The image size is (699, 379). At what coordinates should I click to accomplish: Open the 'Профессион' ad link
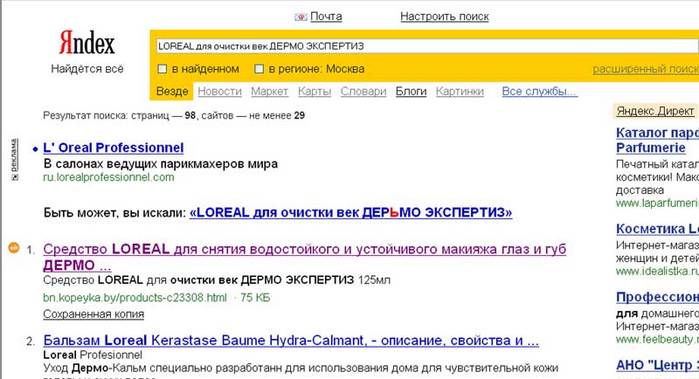click(657, 297)
